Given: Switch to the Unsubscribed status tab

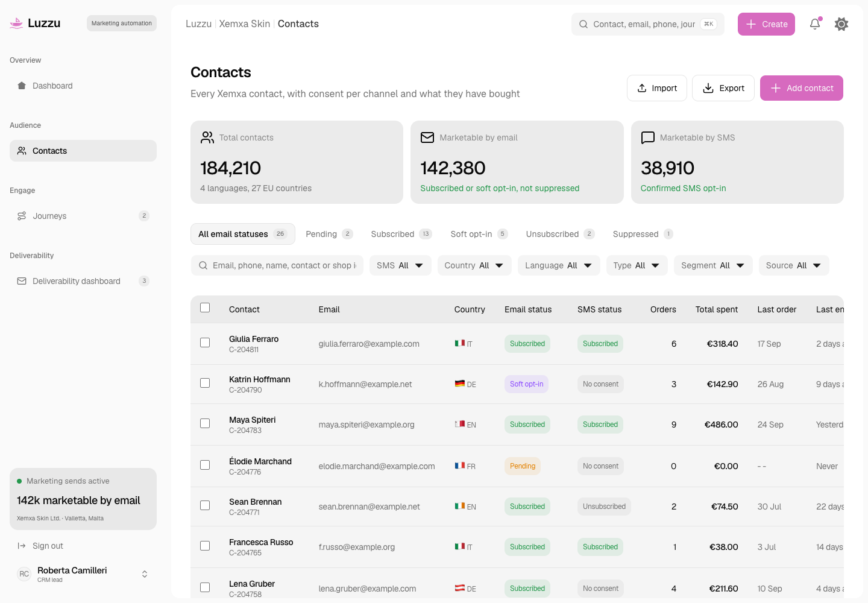Looking at the screenshot, I should pos(560,234).
